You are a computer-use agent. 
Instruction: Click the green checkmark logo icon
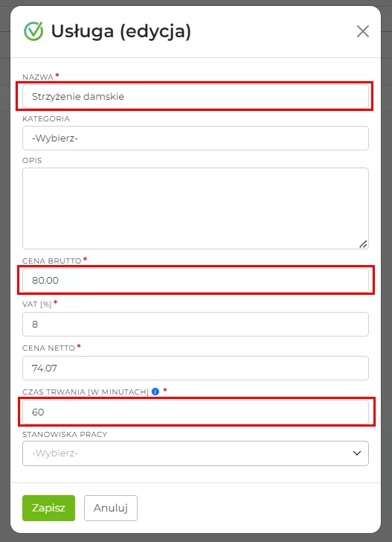point(33,31)
